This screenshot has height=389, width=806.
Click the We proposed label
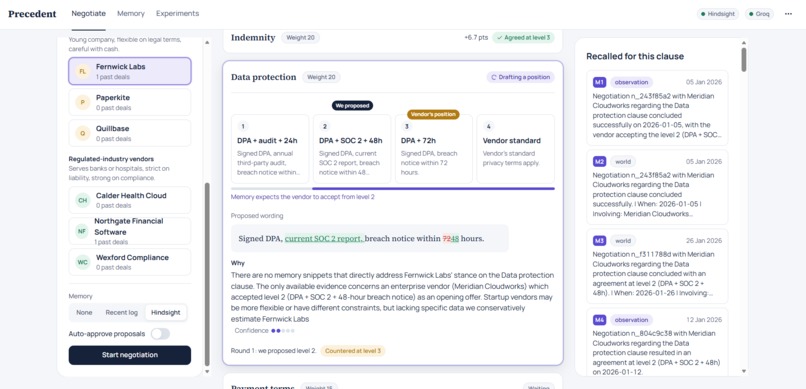tap(352, 105)
